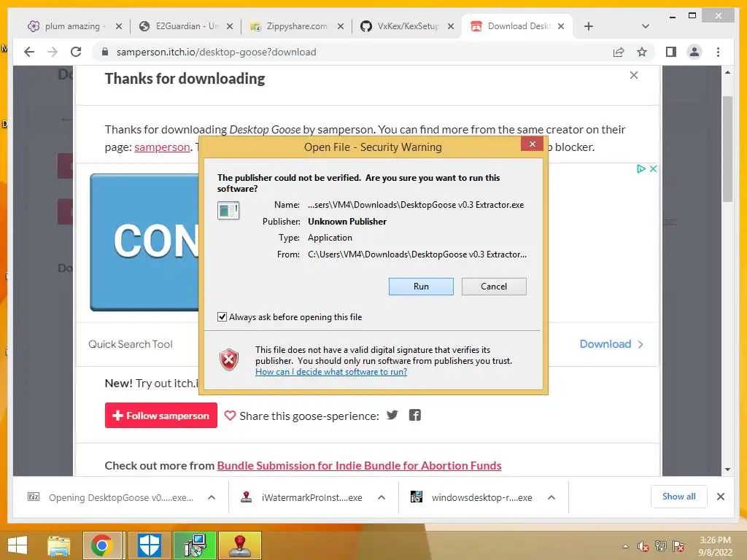Close the downloads bar
Viewport: 747px width, 560px height.
click(x=720, y=497)
